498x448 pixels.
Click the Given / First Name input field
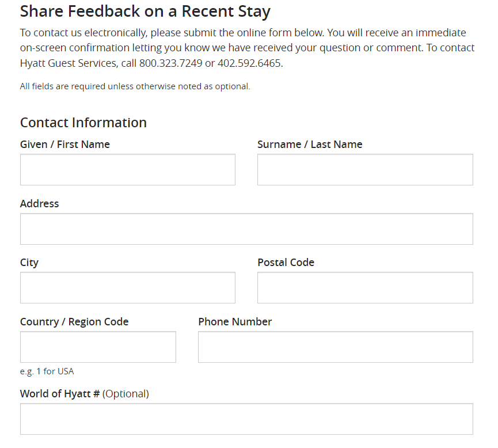127,169
